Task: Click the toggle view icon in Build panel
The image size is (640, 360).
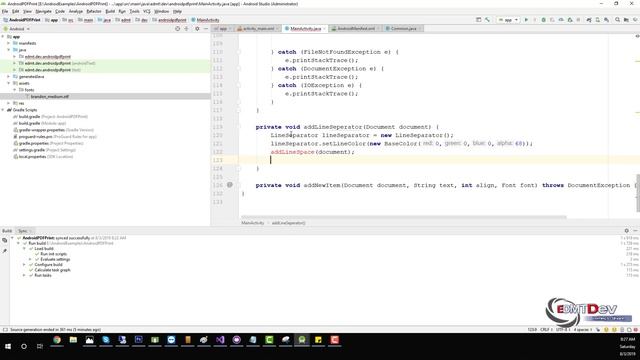Action: click(x=4, y=241)
